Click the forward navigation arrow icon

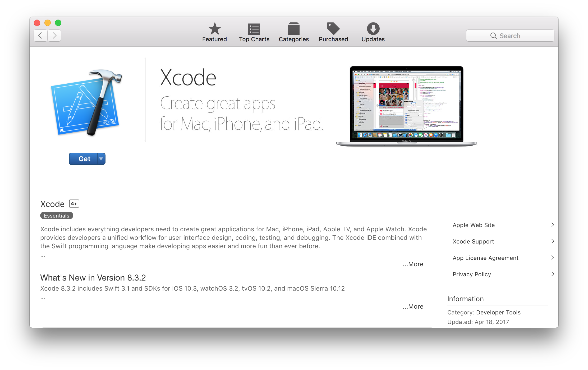[54, 35]
